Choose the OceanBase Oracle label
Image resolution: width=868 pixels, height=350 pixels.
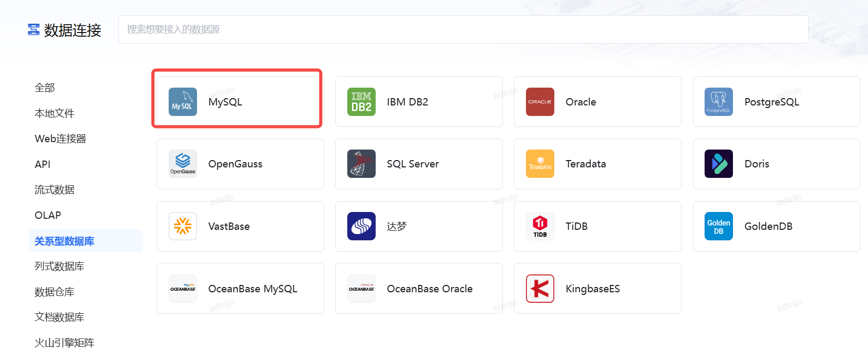[x=430, y=289]
